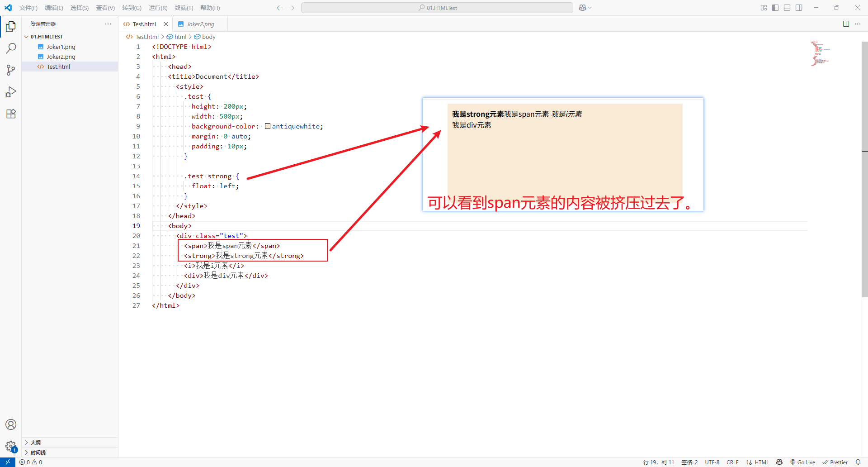Viewport: 868px width, 467px height.
Task: Toggle the secondary side bar visibility
Action: tap(799, 8)
